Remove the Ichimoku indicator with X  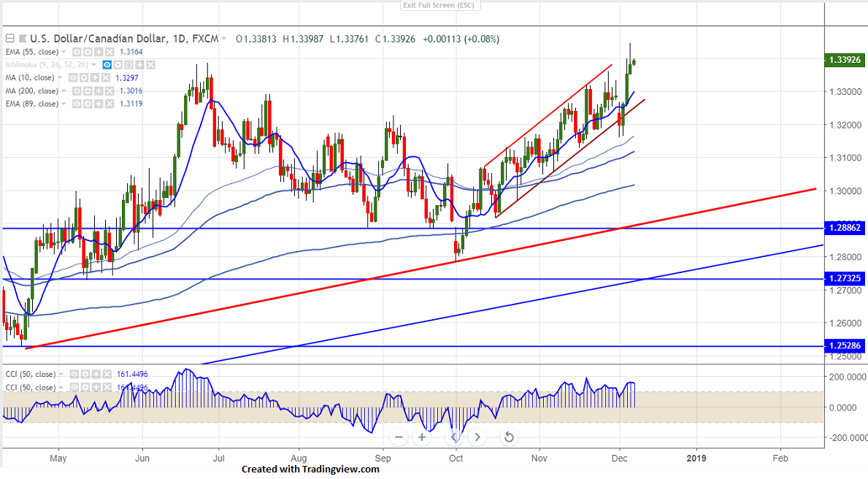(x=150, y=65)
